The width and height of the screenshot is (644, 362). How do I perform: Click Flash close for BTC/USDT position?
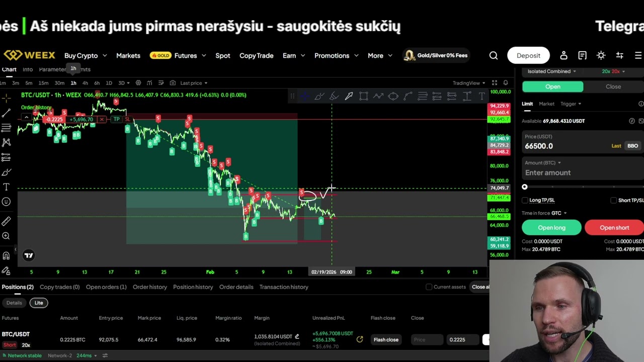(x=386, y=339)
